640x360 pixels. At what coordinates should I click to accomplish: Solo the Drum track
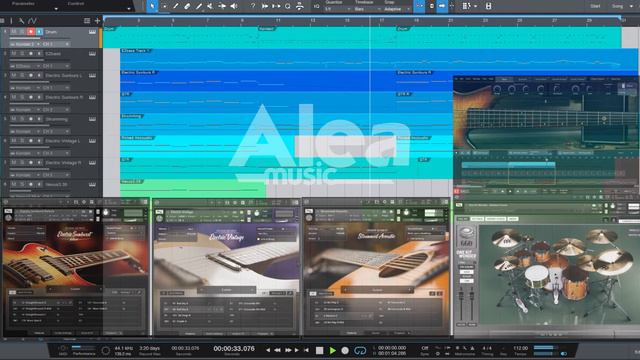22,31
